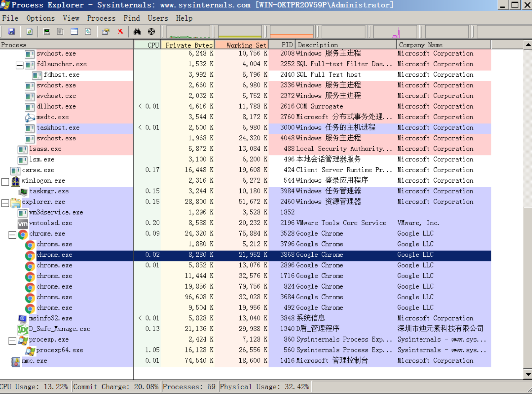
Task: Click the taskmgr.exe process icon
Action: tap(23, 192)
